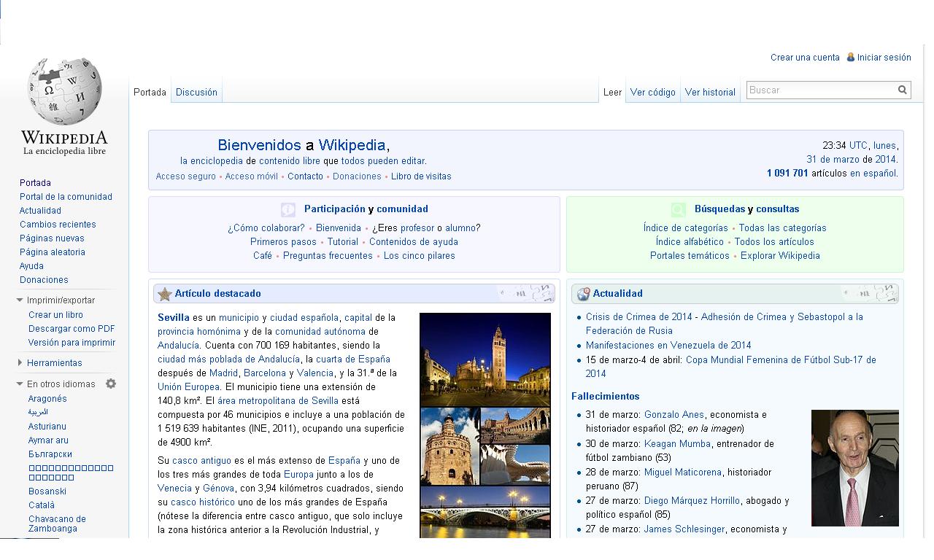The width and height of the screenshot is (934, 560).
Task: Click the search magnifying glass icon
Action: 903,90
